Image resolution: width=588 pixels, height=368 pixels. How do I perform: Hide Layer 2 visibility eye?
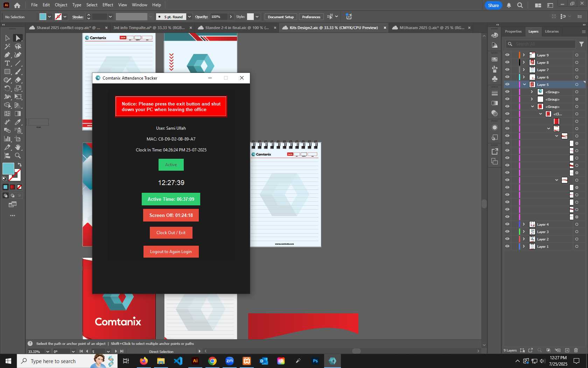tap(507, 239)
